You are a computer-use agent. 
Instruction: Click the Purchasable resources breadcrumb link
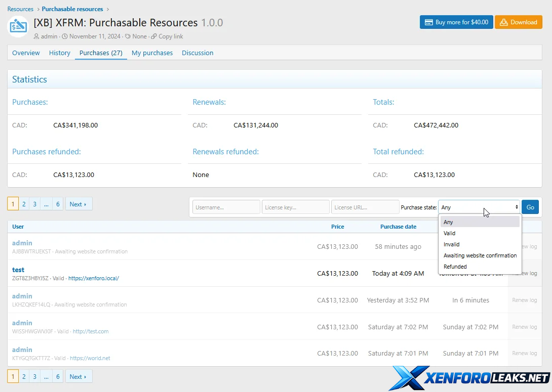72,9
